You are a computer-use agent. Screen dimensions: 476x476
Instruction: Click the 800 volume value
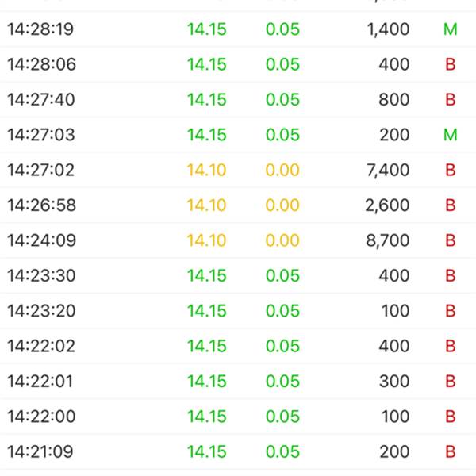point(394,100)
